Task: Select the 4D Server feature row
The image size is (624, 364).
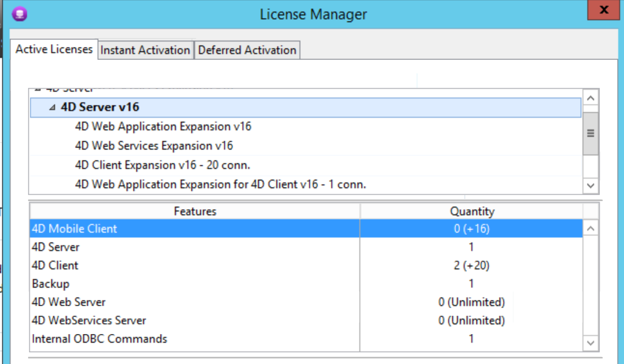Action: 306,247
